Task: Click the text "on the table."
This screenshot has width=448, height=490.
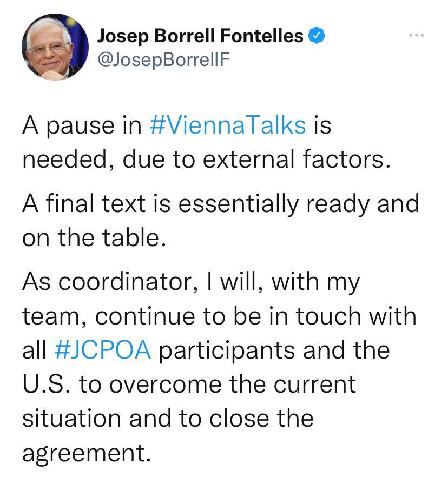Action: tap(94, 238)
